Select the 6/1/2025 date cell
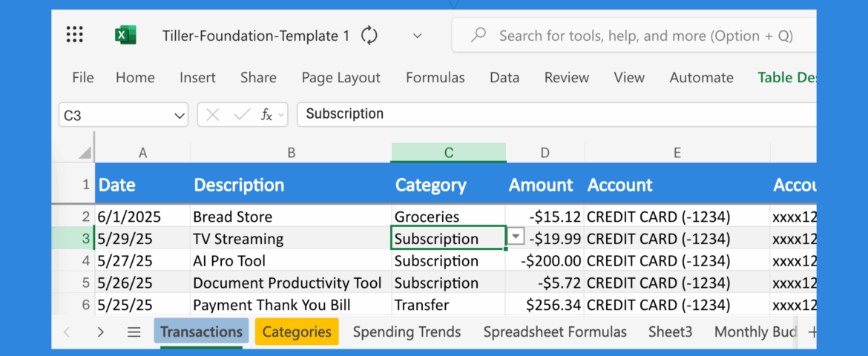This screenshot has height=356, width=868. [x=143, y=217]
